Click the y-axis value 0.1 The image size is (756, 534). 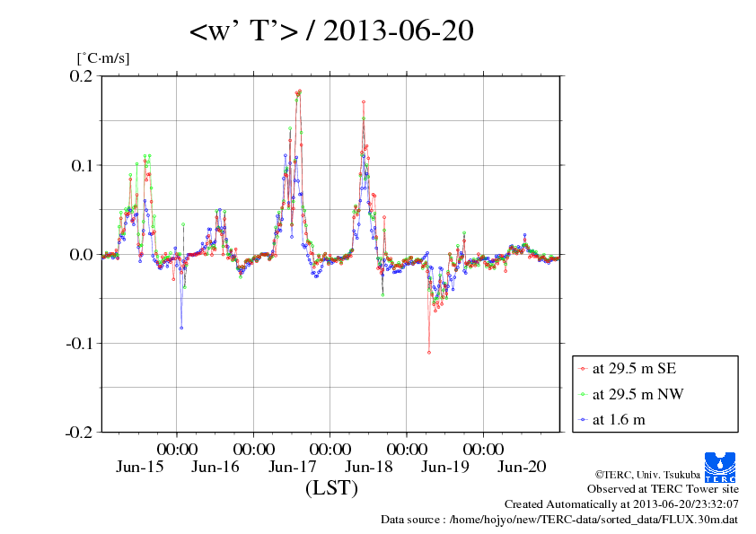click(x=81, y=165)
